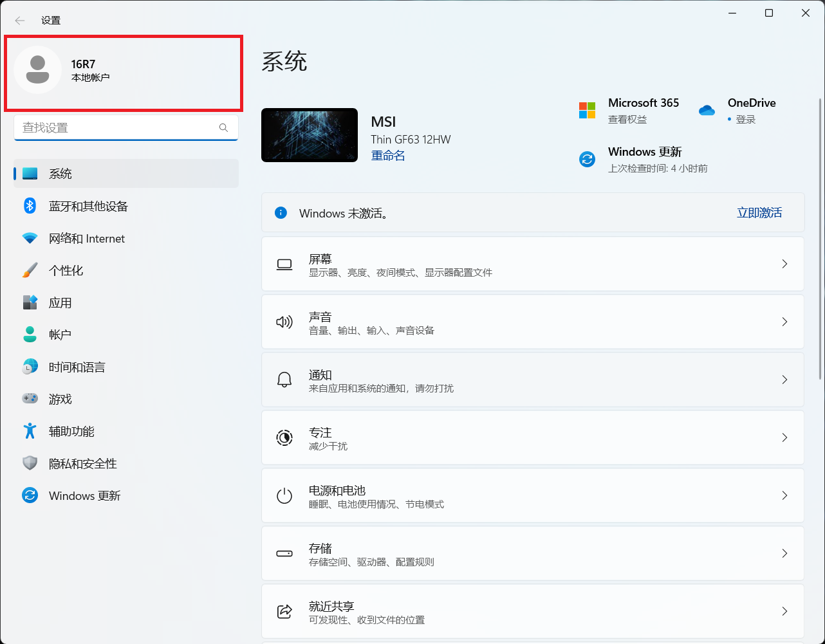Screen dimensions: 825x644
Task: Open the 应用 section in sidebar
Action: click(x=60, y=302)
